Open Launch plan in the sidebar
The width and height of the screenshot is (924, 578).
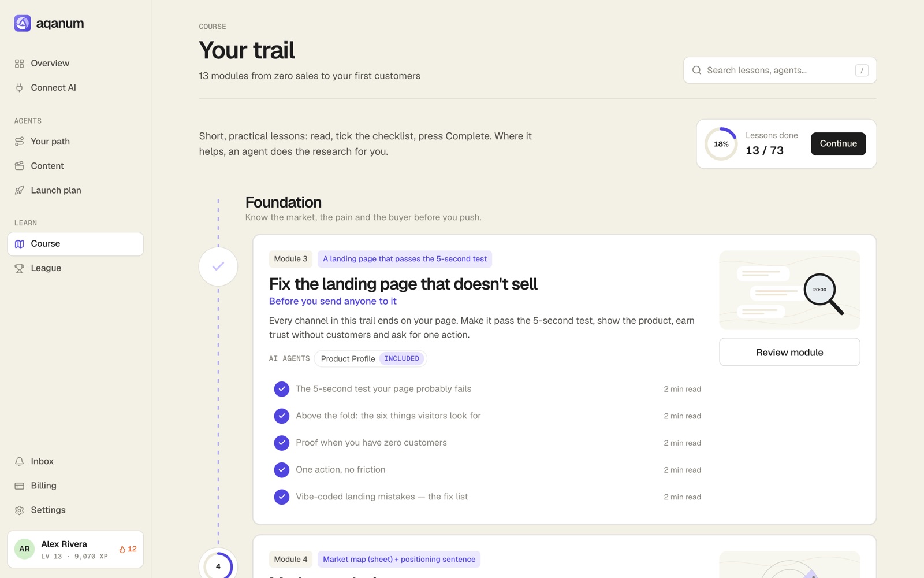[x=76, y=190]
